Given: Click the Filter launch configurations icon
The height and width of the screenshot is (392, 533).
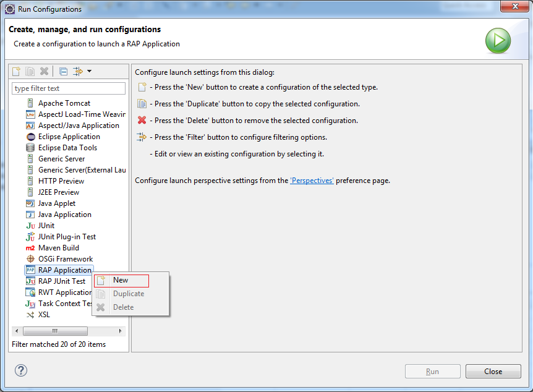Looking at the screenshot, I should pos(78,71).
